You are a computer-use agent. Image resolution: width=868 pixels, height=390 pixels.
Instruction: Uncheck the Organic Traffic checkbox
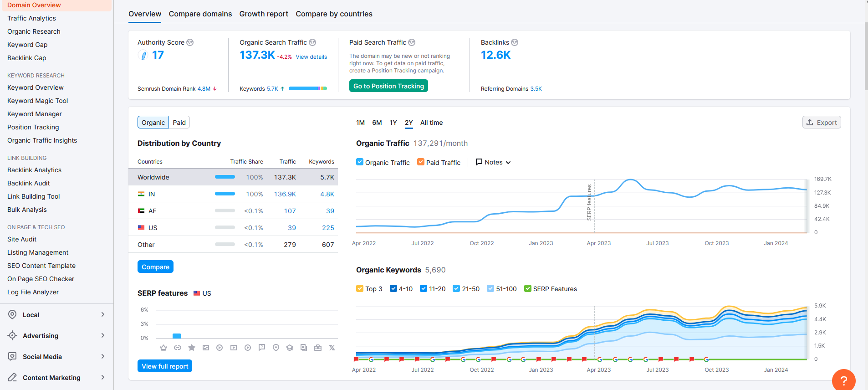point(360,162)
